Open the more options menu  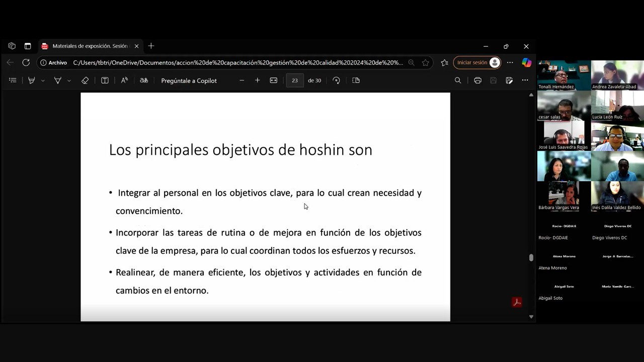[x=525, y=80]
